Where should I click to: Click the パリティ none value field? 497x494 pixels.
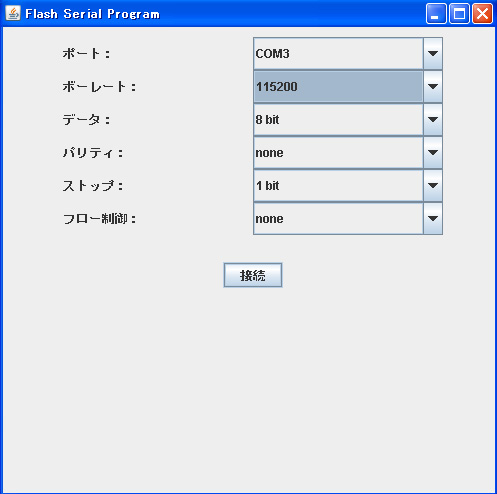click(338, 152)
